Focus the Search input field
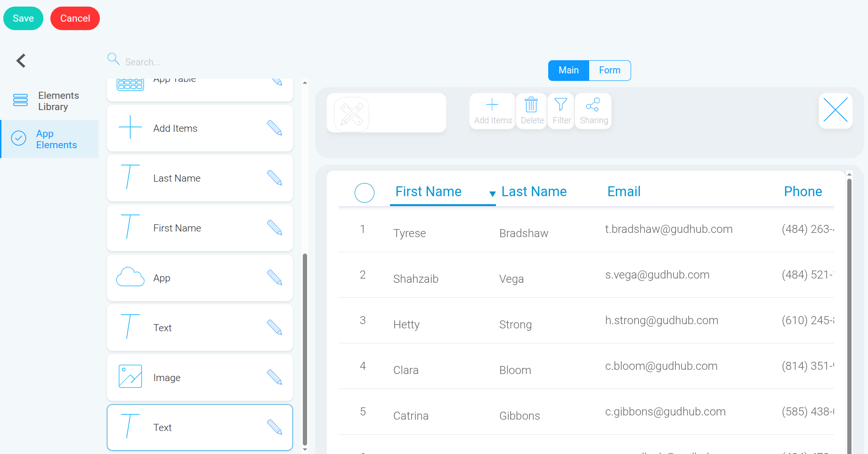This screenshot has height=454, width=868. tap(207, 62)
